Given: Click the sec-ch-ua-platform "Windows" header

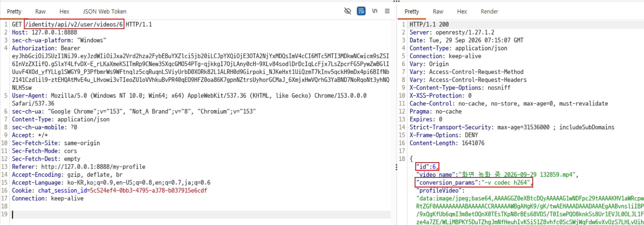Looking at the screenshot, I should click(x=59, y=40).
